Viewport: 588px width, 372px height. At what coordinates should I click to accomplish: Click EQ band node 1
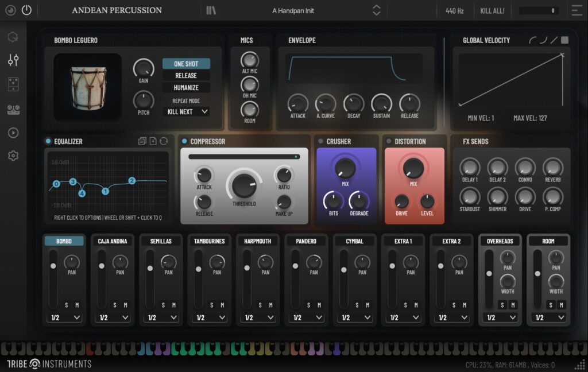click(106, 191)
